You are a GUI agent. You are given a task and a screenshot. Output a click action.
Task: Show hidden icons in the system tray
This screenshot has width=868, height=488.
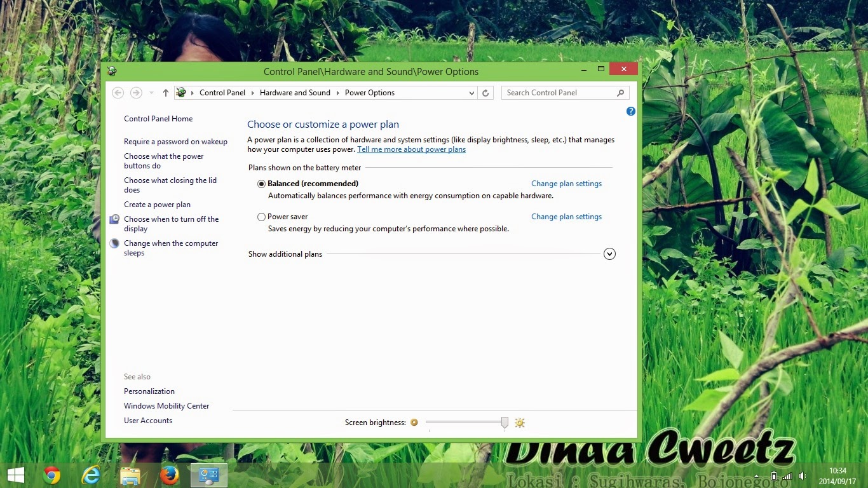[756, 476]
